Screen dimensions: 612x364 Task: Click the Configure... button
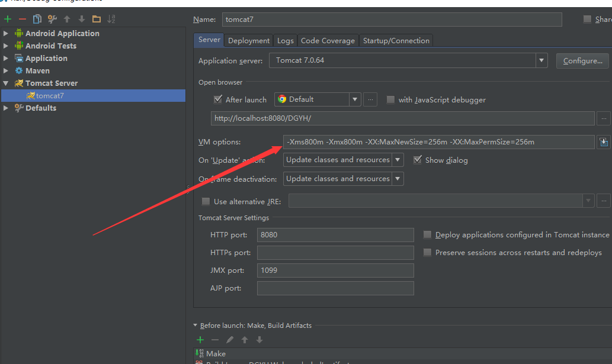tap(582, 61)
